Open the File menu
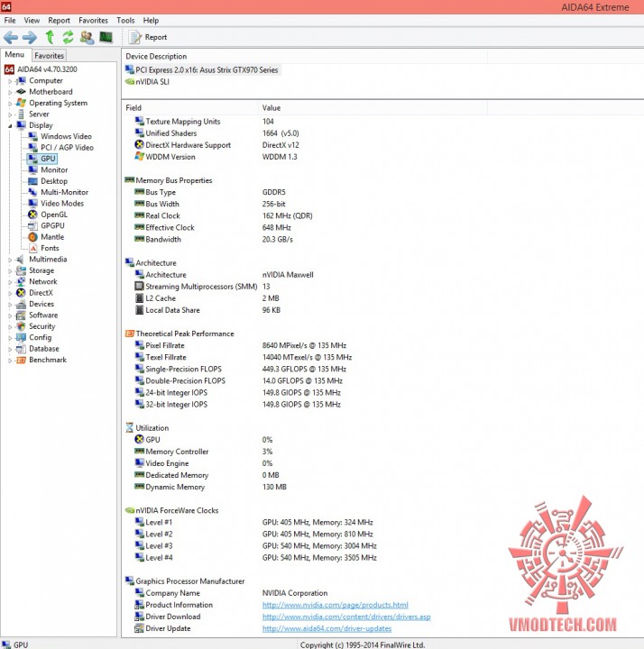 click(10, 20)
